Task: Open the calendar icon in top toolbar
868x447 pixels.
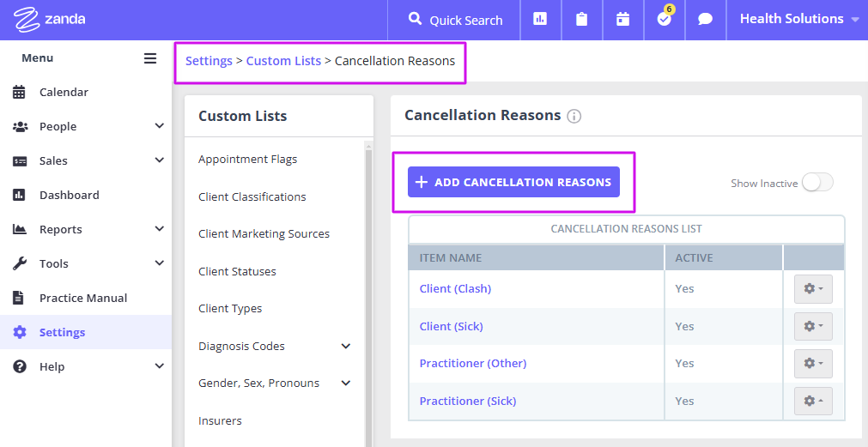Action: click(622, 20)
